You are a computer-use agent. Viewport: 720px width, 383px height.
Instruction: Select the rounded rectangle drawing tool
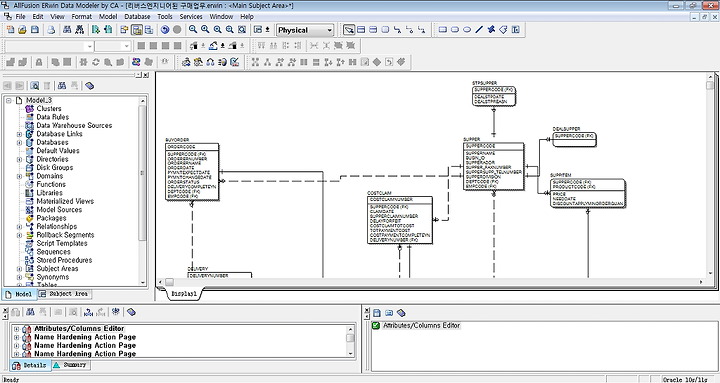455,30
